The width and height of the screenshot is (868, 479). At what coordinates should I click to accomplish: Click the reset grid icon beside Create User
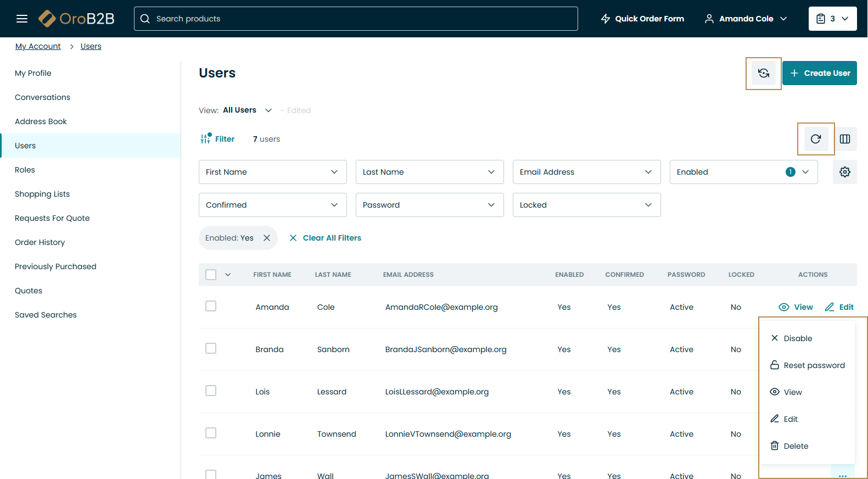[763, 73]
